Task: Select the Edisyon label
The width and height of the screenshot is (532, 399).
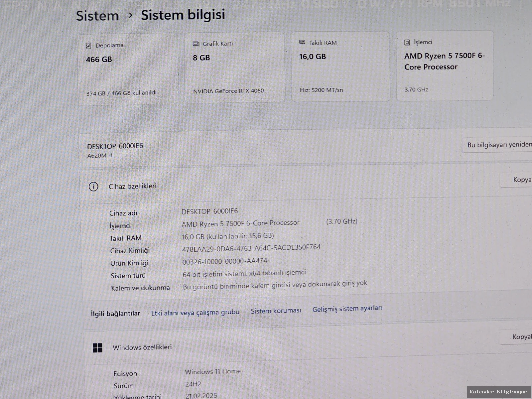Action: (125, 374)
